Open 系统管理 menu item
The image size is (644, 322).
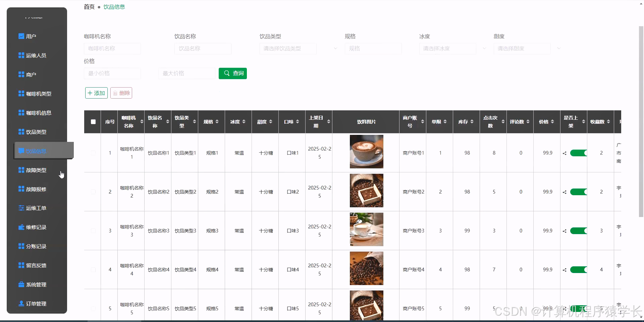(37, 284)
